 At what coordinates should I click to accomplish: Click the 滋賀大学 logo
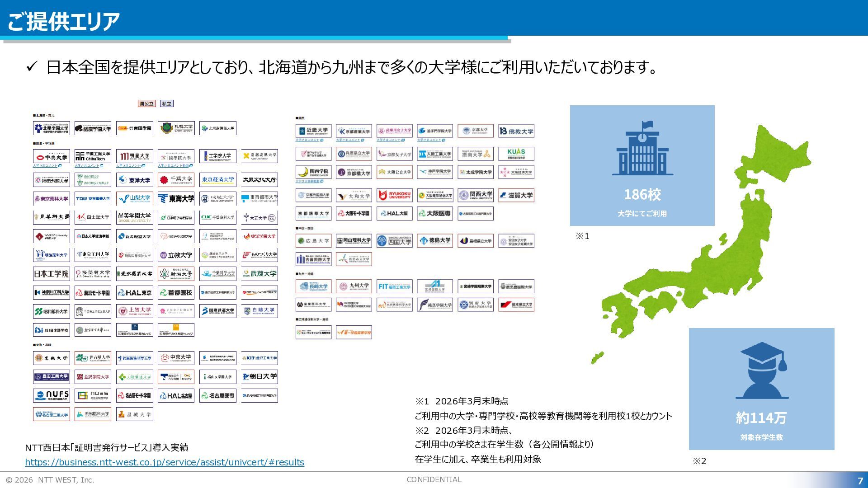coord(516,195)
